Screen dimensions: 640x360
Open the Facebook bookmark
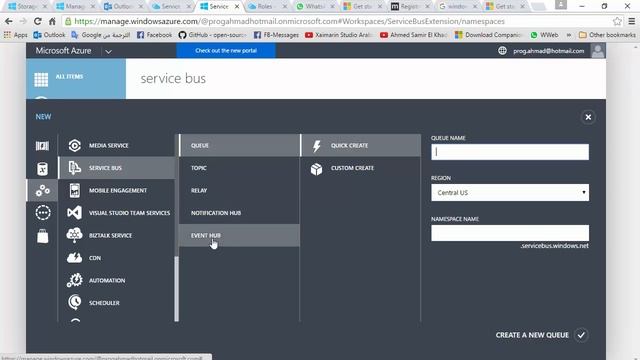pos(154,35)
